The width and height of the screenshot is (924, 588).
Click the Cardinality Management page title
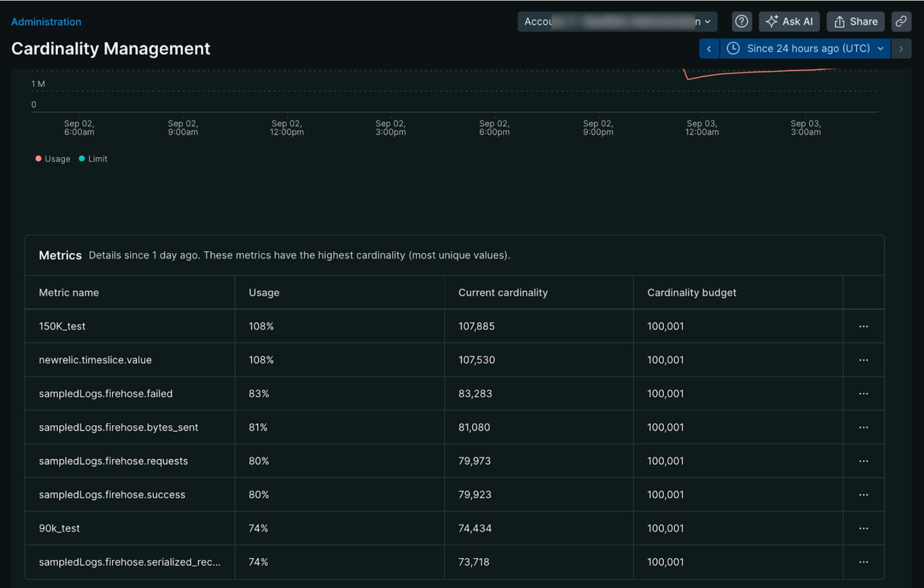click(110, 49)
